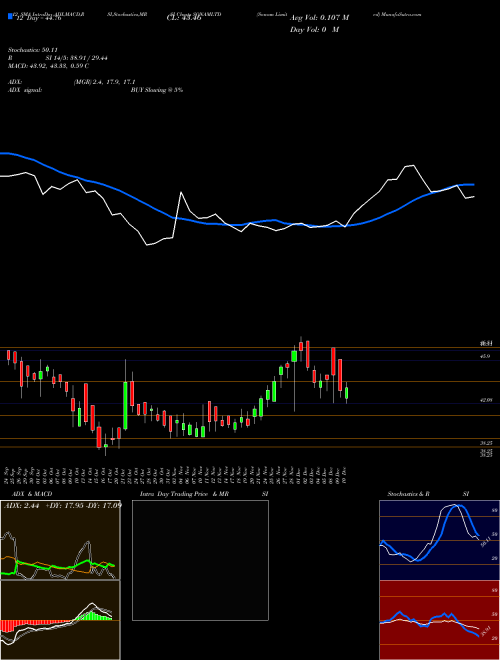Click the MACD histogram chart with red bars
Screen dimensions: 500x660
coord(60,620)
